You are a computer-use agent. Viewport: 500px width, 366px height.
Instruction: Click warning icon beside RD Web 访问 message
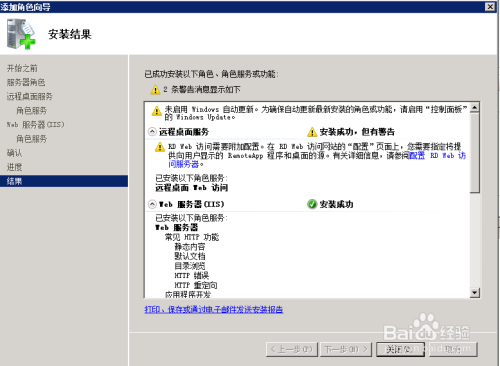tap(160, 147)
